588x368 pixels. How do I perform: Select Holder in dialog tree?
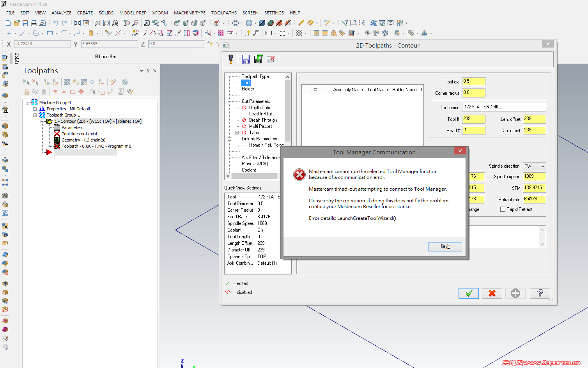coord(248,89)
